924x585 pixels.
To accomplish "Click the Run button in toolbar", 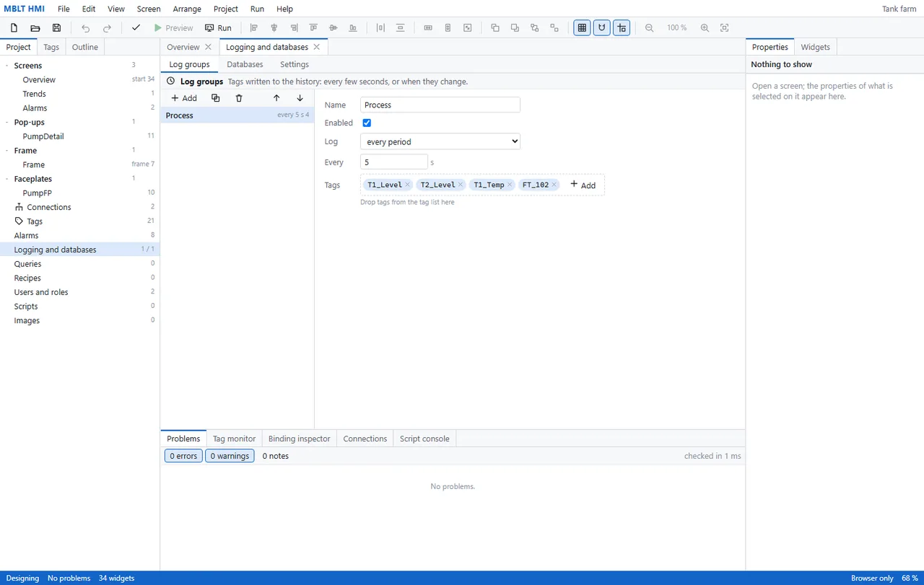I will tap(218, 28).
